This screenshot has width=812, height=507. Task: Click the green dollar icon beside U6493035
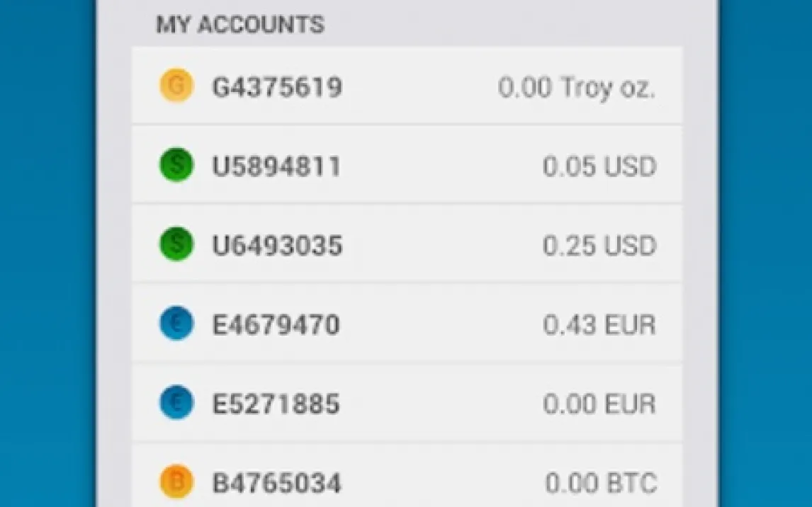pos(176,245)
